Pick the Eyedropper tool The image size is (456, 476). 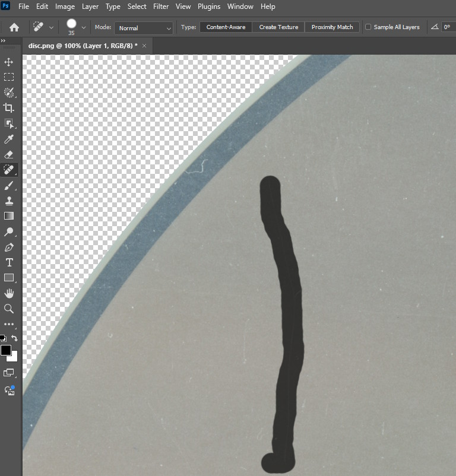[x=9, y=139]
